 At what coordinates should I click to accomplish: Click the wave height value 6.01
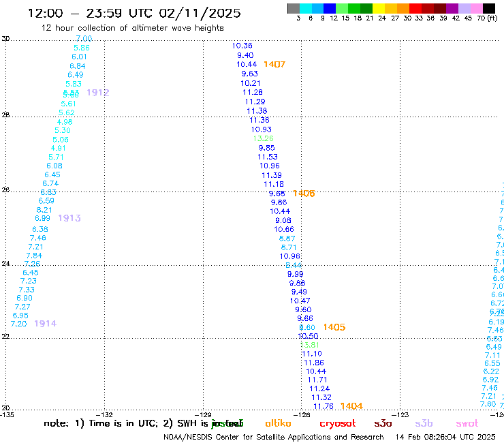[x=79, y=57]
